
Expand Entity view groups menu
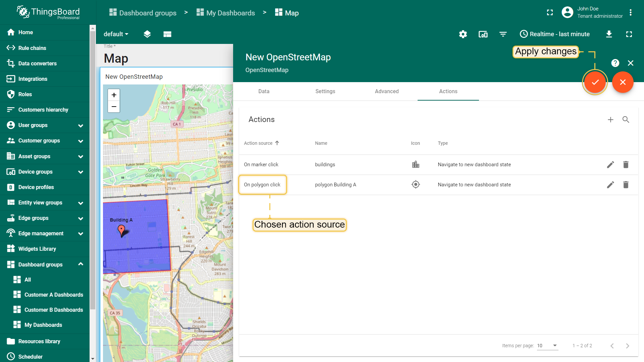(80, 203)
